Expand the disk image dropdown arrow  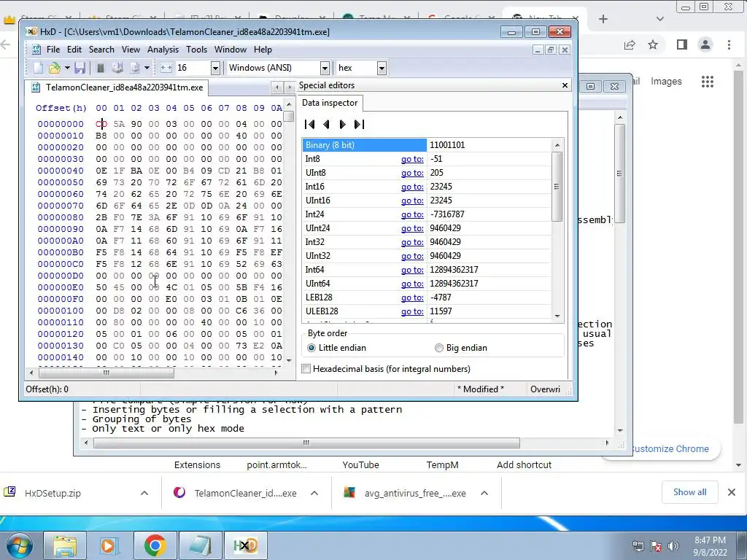pyautogui.click(x=147, y=68)
